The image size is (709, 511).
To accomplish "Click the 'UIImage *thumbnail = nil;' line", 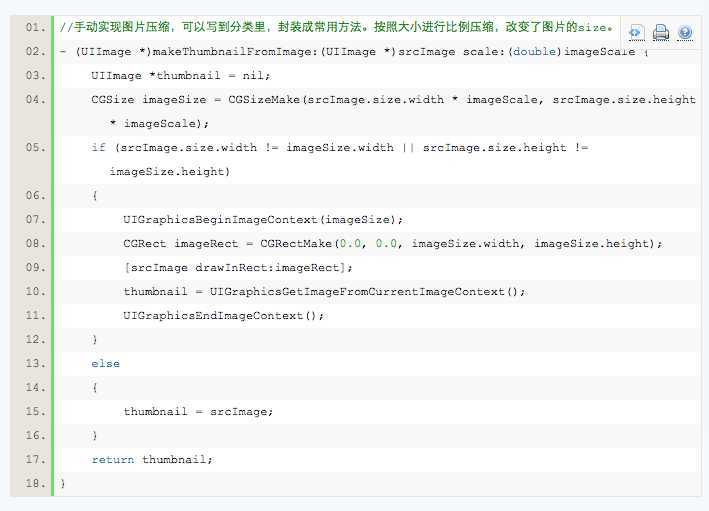I will tap(180, 76).
